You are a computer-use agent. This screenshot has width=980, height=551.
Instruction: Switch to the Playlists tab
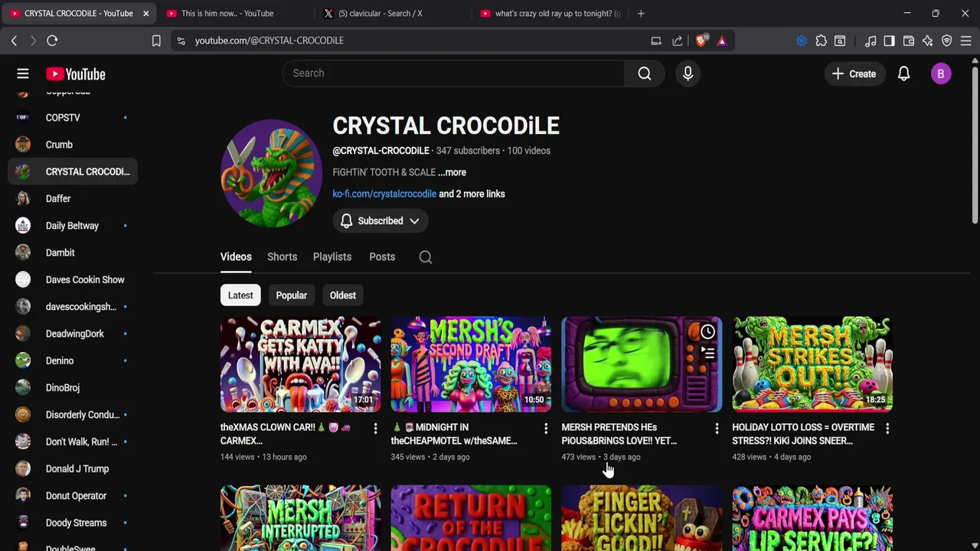[332, 257]
